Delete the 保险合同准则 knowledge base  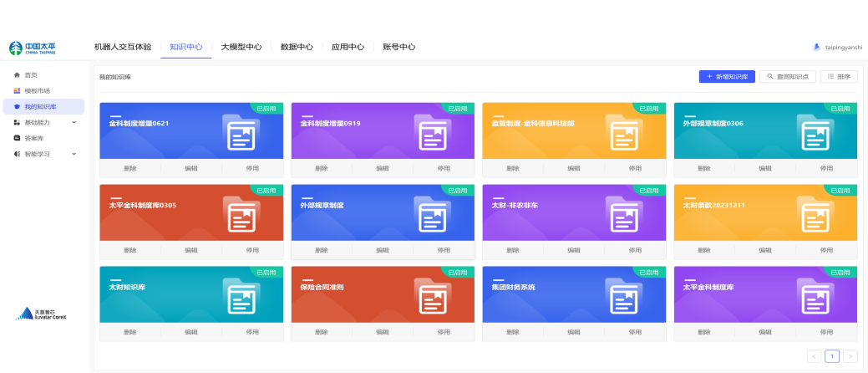coord(322,332)
